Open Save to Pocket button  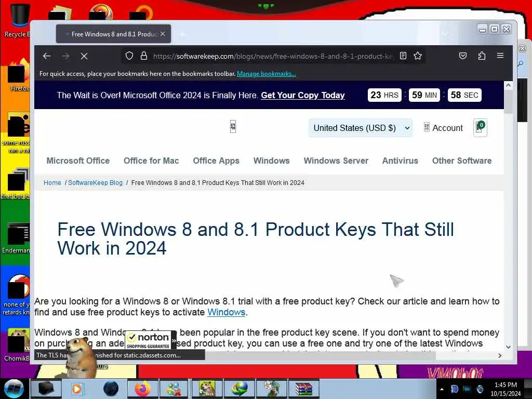(x=463, y=56)
